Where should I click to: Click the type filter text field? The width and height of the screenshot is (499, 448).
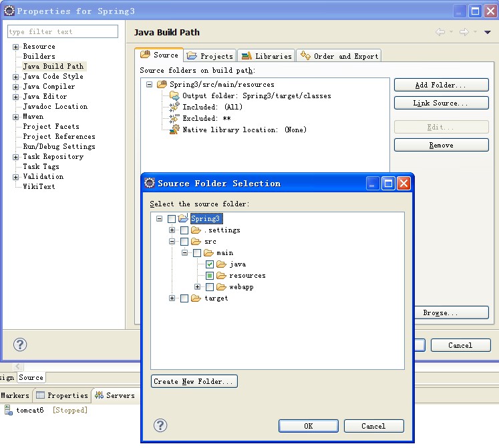pos(63,31)
